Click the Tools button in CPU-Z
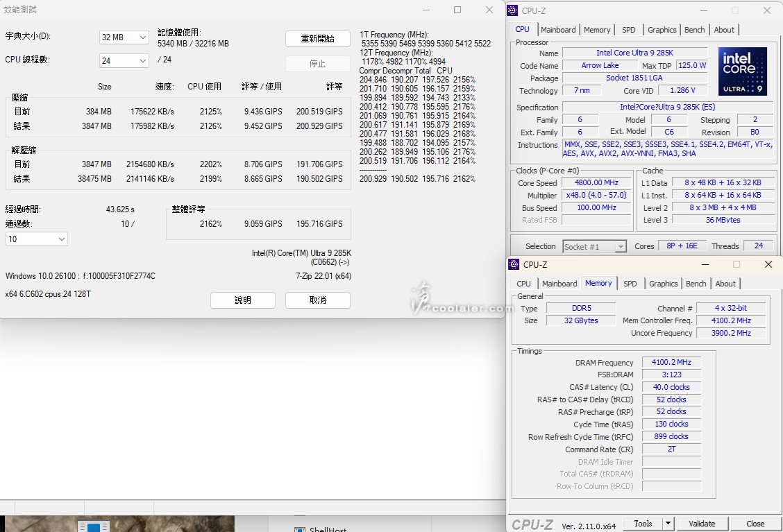The height and width of the screenshot is (532, 783). [643, 524]
